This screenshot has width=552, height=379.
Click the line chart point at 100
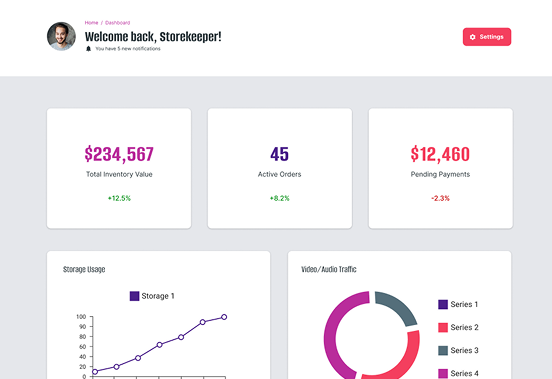click(x=224, y=317)
